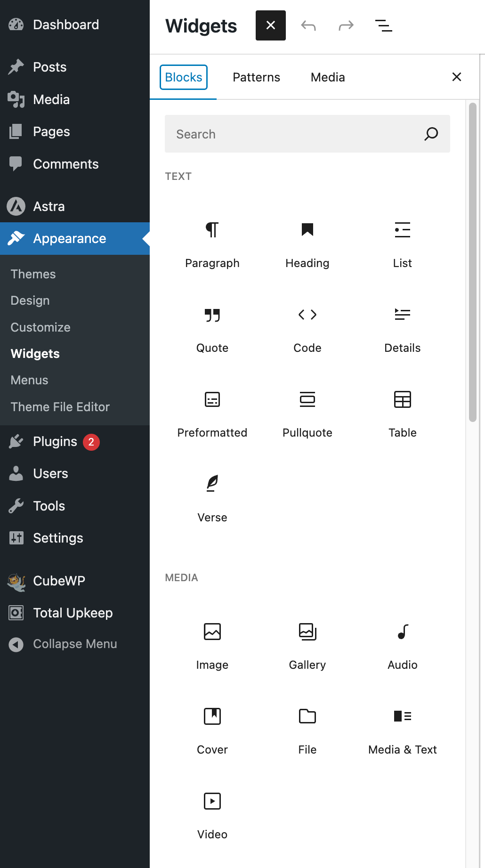Navigate to Theme File Editor
The height and width of the screenshot is (868, 485).
point(60,406)
